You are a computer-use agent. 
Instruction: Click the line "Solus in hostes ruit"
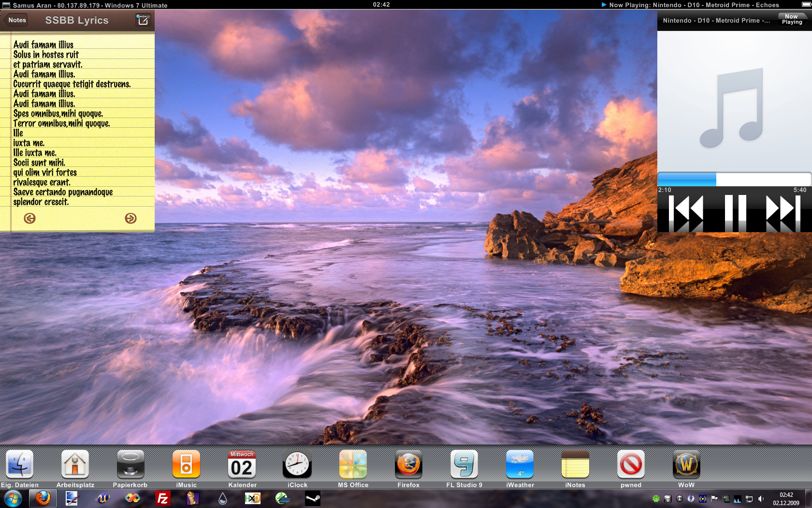pyautogui.click(x=46, y=55)
